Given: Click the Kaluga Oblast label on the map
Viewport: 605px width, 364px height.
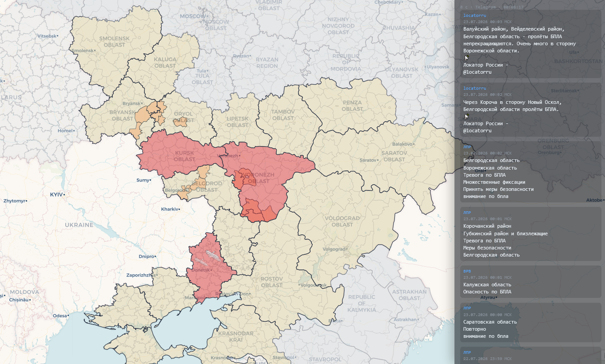Looking at the screenshot, I should point(165,62).
